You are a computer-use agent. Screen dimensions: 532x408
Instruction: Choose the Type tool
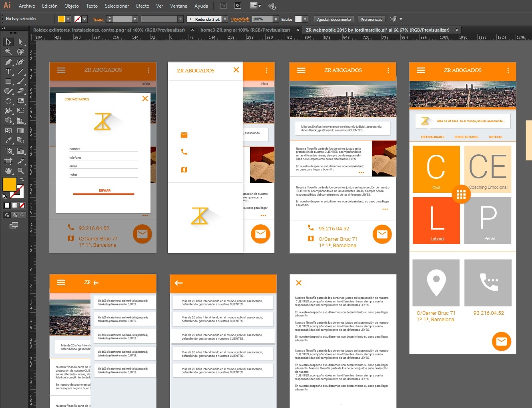point(8,72)
